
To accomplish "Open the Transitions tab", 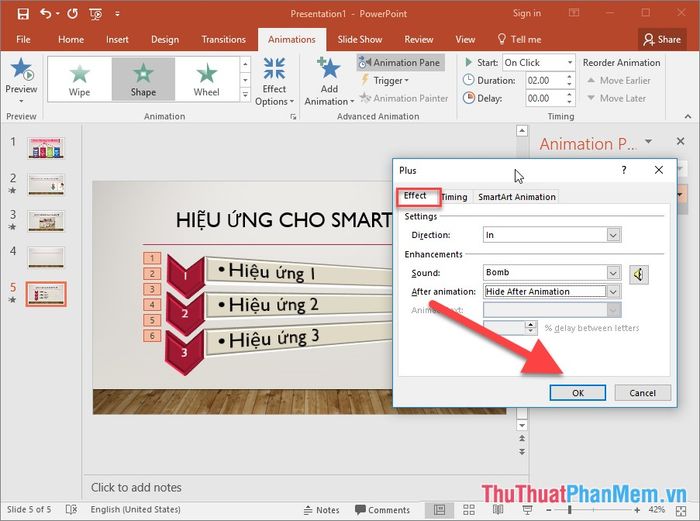I will pos(223,39).
